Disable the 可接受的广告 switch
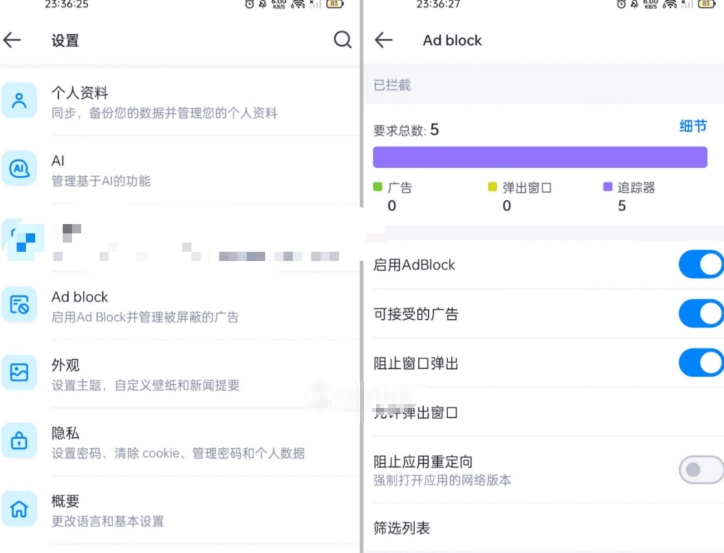The height and width of the screenshot is (553, 724). [x=700, y=314]
